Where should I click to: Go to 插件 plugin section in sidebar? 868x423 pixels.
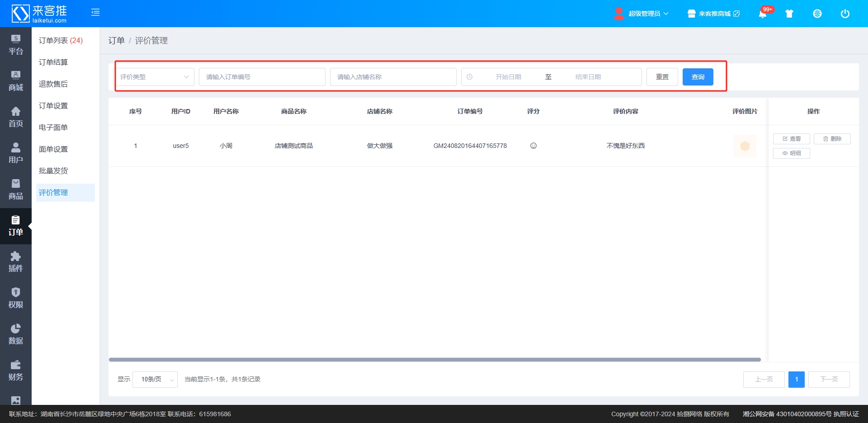16,262
